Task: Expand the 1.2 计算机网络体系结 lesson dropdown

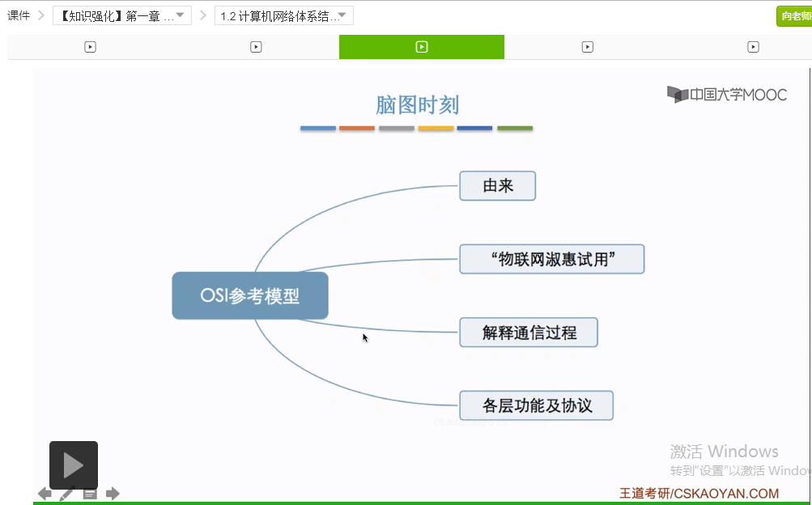Action: [284, 15]
